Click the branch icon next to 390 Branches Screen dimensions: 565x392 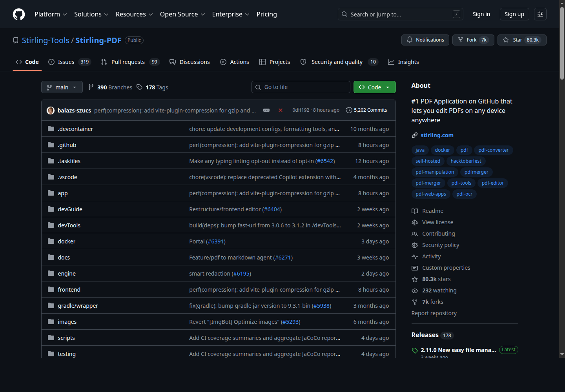click(91, 87)
